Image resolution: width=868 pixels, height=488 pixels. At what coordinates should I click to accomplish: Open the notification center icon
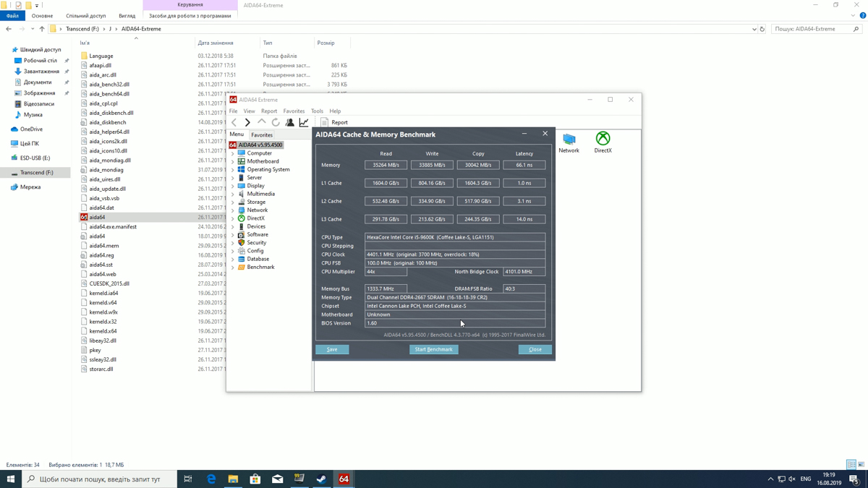tap(854, 479)
